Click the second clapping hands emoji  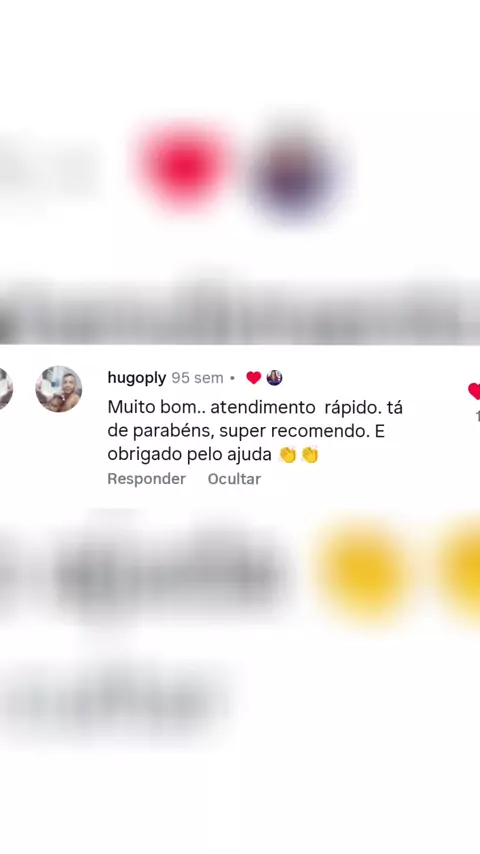coord(309,454)
